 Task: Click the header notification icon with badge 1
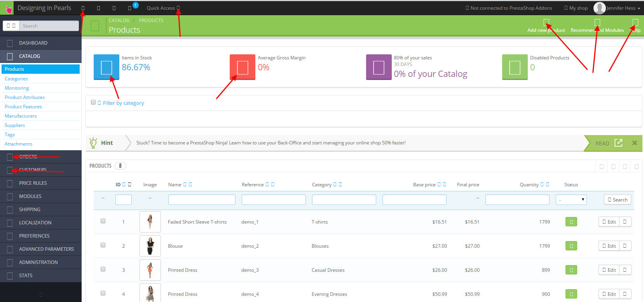[130, 8]
